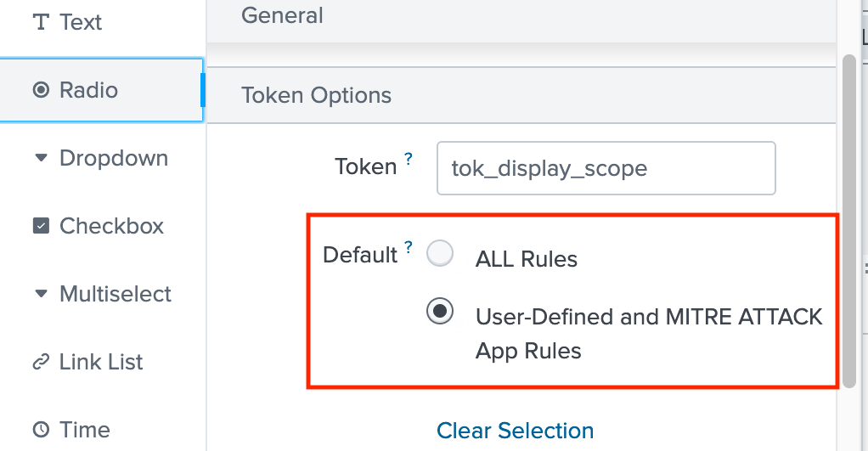Click the Link List chain icon

tap(40, 363)
